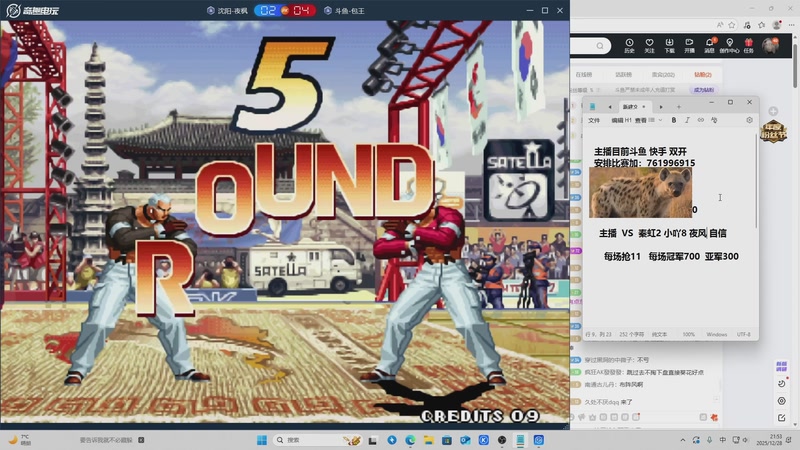Switch to 在线榜 tab in chat panel

[584, 74]
